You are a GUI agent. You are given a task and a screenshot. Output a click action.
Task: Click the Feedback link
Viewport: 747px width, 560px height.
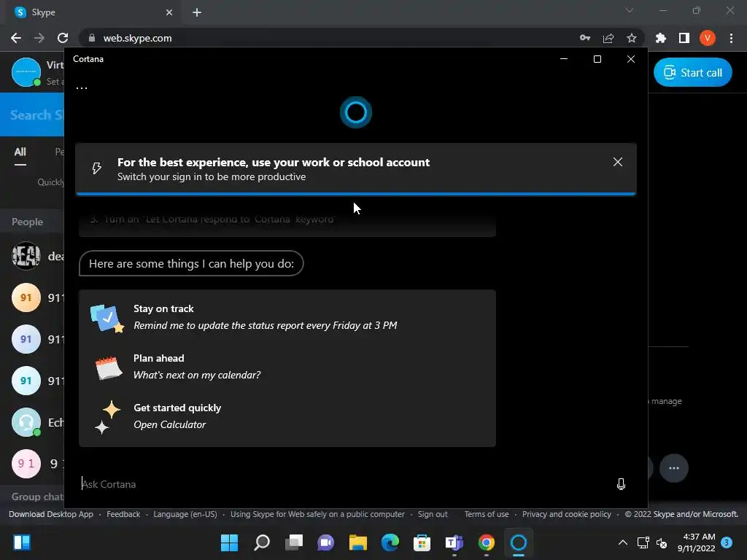click(123, 514)
